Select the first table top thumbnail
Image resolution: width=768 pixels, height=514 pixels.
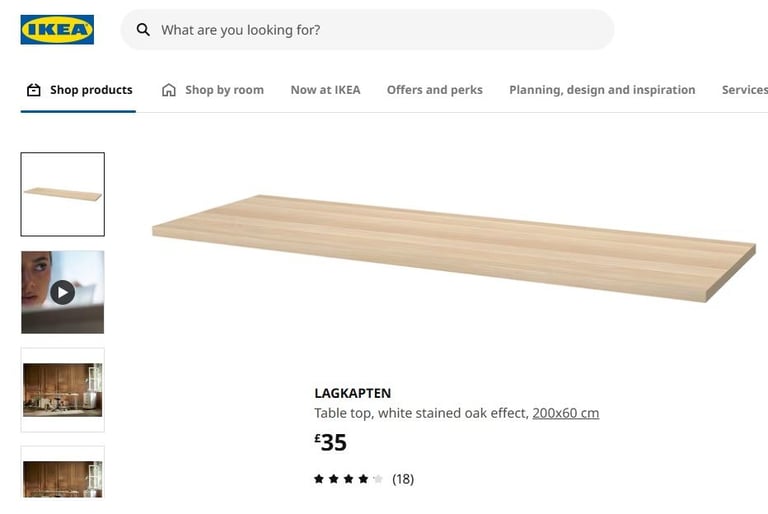tap(62, 194)
